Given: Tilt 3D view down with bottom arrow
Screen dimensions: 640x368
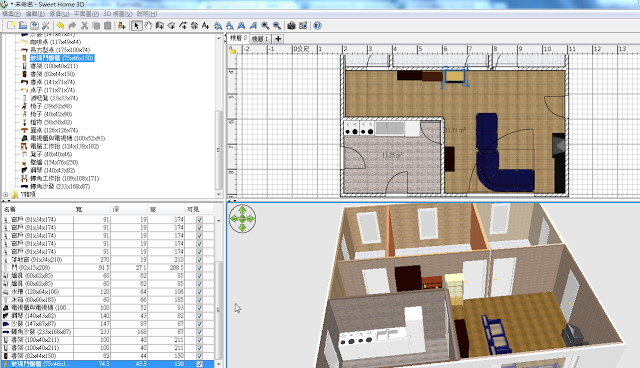Looking at the screenshot, I should click(242, 228).
